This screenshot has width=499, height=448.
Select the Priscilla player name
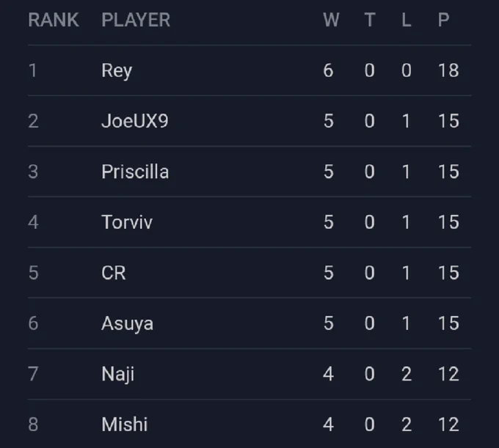(x=135, y=172)
